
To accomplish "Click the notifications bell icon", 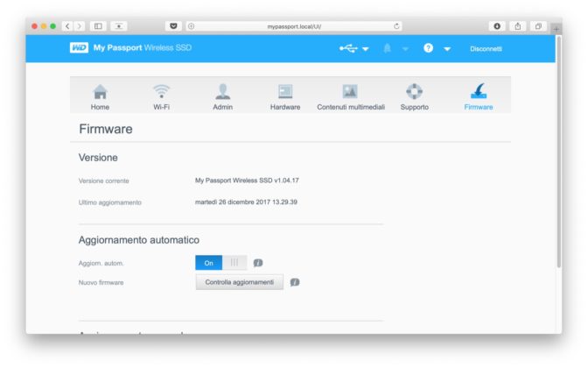I will pos(388,48).
